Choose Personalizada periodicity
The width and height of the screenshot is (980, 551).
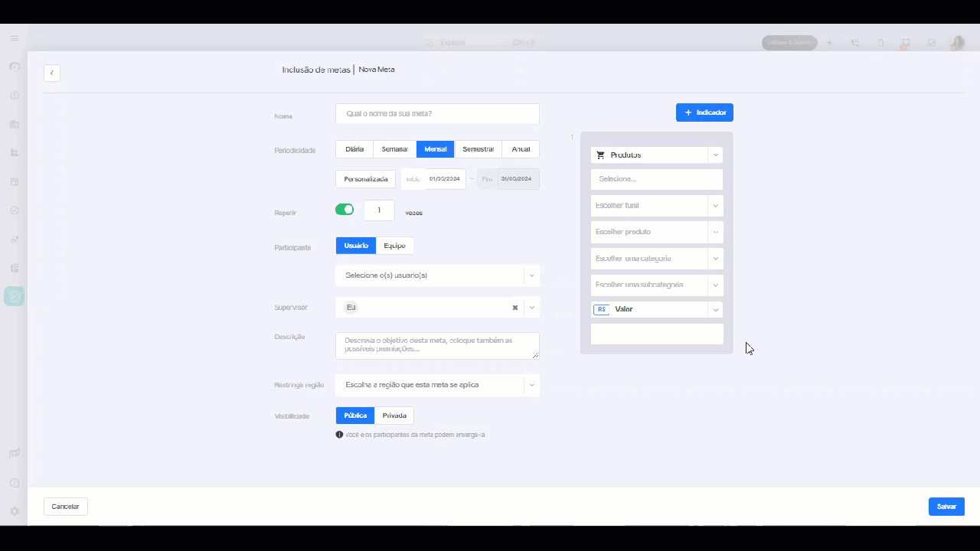click(366, 179)
